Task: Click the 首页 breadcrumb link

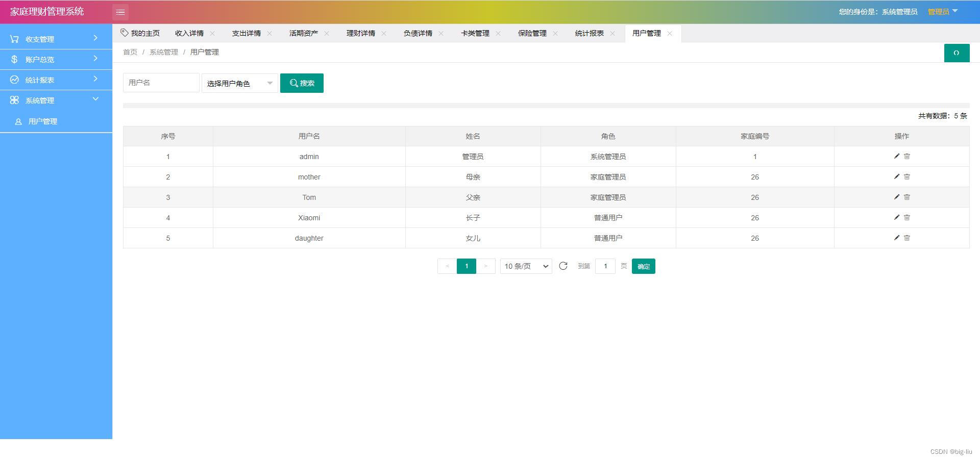Action: point(130,52)
